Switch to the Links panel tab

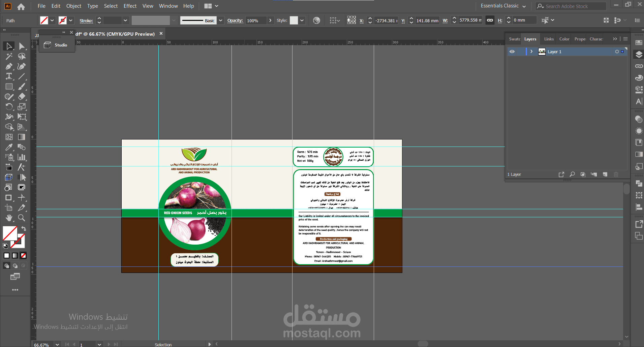(x=549, y=39)
